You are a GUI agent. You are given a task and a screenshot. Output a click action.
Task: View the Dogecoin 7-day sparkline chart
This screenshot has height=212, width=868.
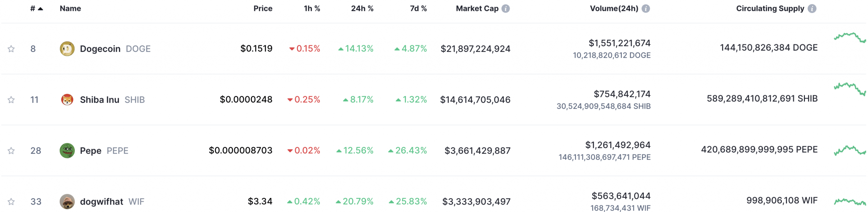click(850, 37)
